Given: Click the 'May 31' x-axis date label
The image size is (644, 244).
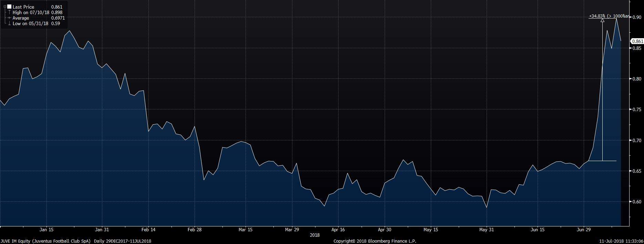Looking at the screenshot, I should coord(486,230).
